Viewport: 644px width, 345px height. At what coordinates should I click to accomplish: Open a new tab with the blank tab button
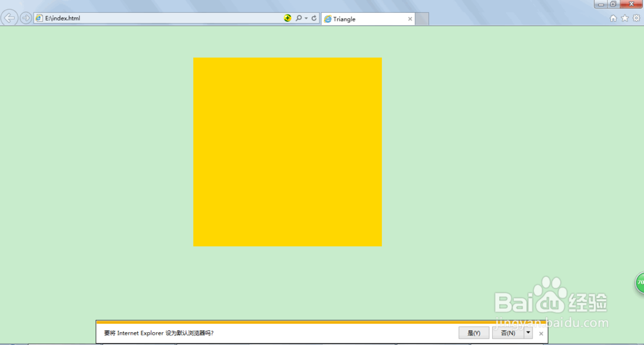422,19
